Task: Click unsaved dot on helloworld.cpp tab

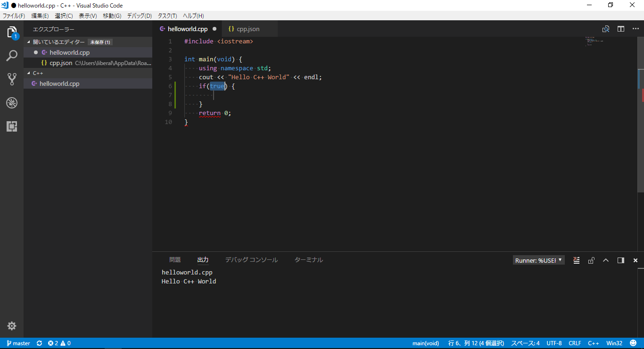Action: click(215, 29)
